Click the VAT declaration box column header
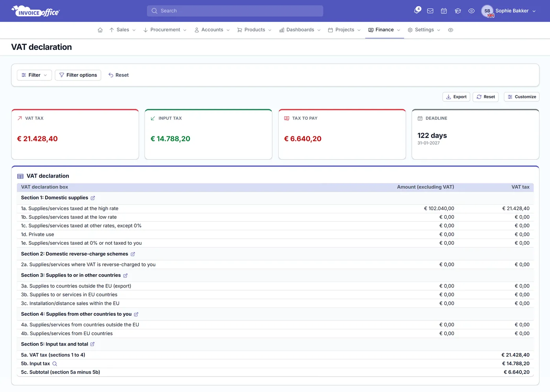Image resolution: width=550 pixels, height=392 pixels. coord(44,187)
